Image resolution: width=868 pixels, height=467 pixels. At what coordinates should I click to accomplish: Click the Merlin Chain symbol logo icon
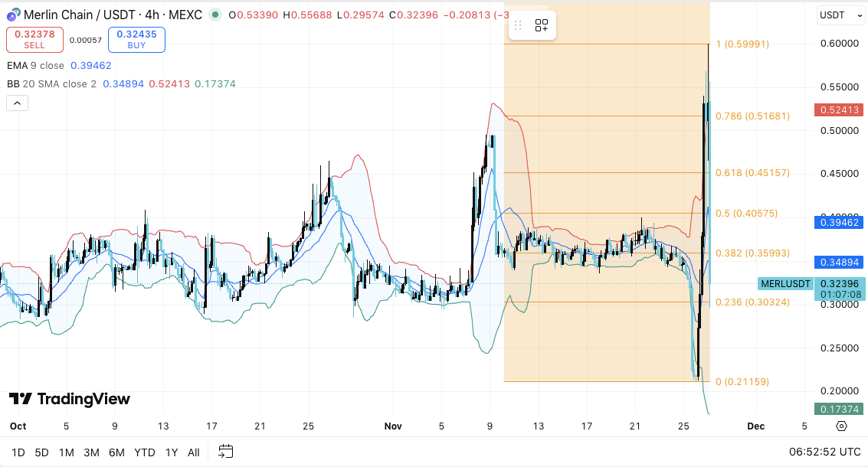[13, 15]
